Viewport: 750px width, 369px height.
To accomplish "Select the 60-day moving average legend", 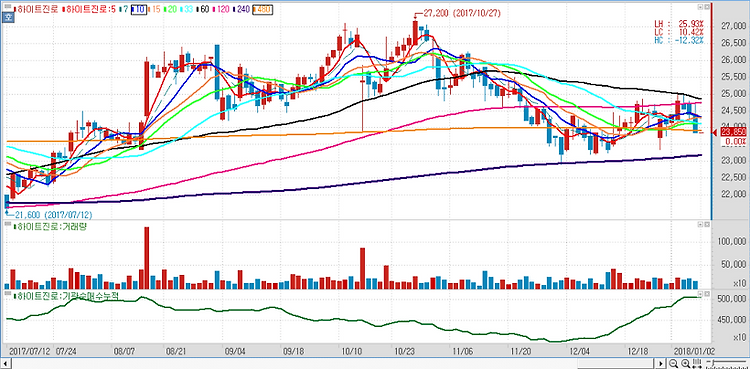I will point(203,9).
